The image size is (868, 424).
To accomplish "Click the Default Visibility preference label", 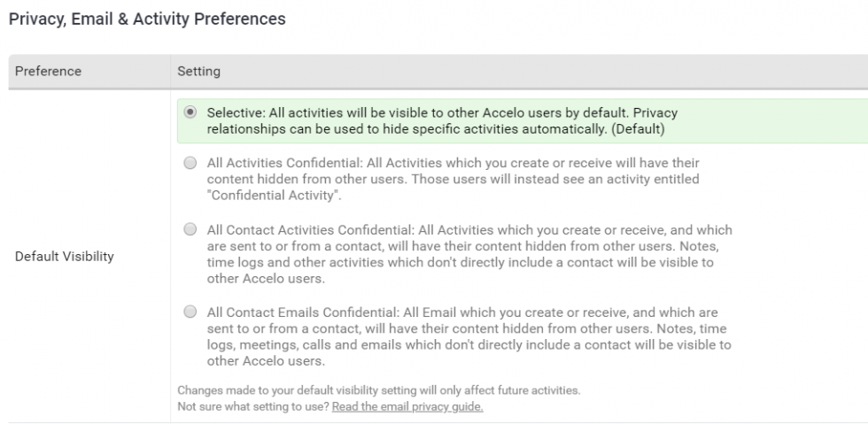I will point(65,257).
